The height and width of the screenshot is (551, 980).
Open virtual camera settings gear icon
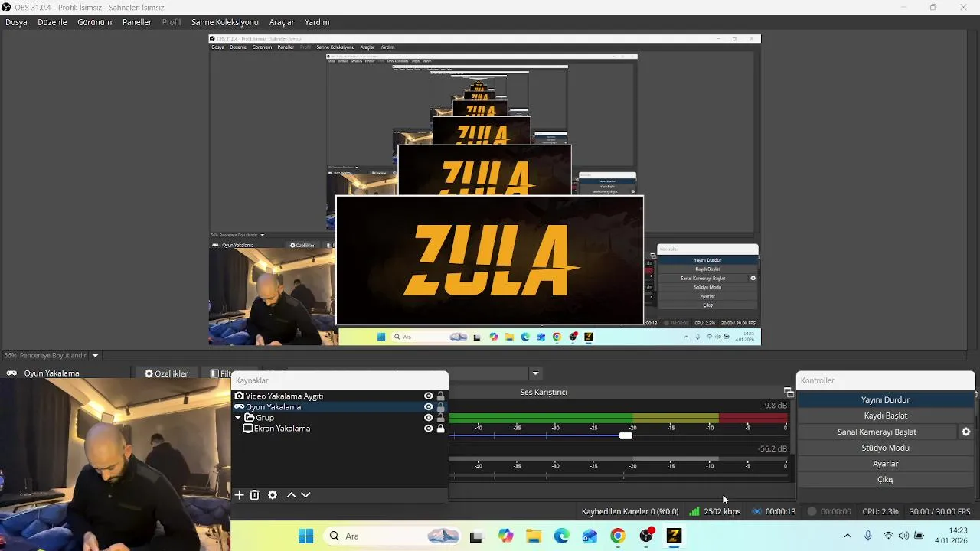pyautogui.click(x=966, y=432)
